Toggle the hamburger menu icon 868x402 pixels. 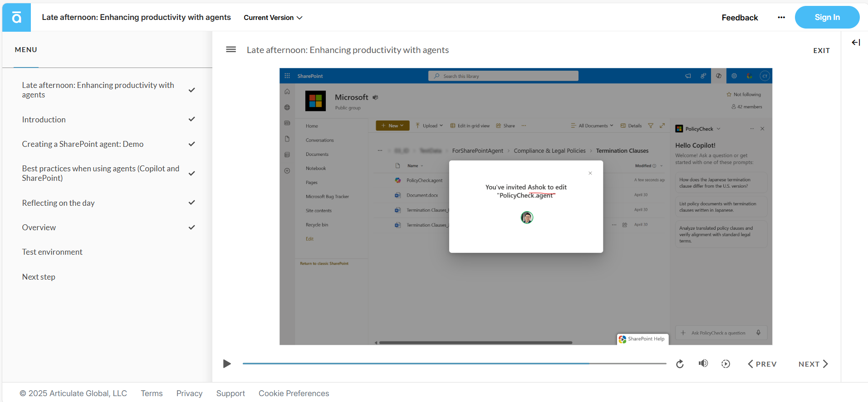pos(231,49)
